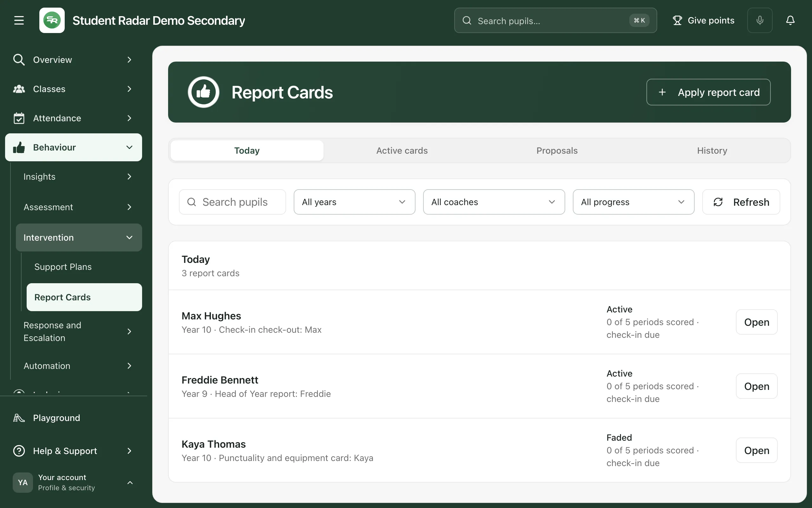Click the thumbs-up Report Cards header icon

pos(203,92)
